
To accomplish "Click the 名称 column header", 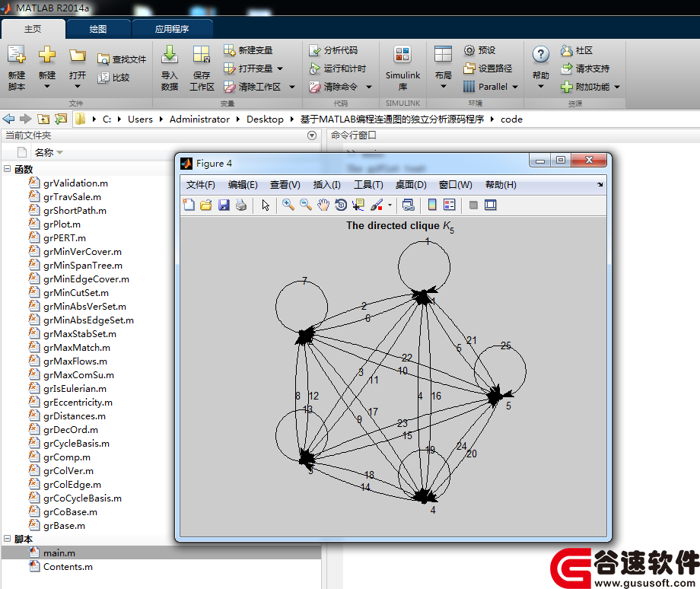I will point(44,153).
